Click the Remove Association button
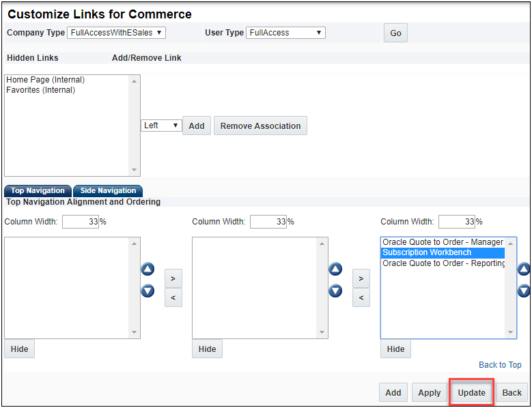 click(x=260, y=126)
